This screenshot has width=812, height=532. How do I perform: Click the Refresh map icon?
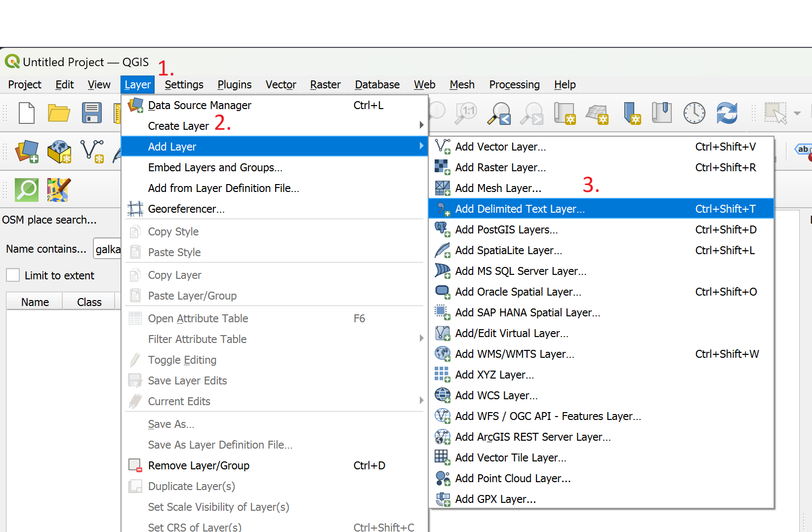tap(727, 113)
